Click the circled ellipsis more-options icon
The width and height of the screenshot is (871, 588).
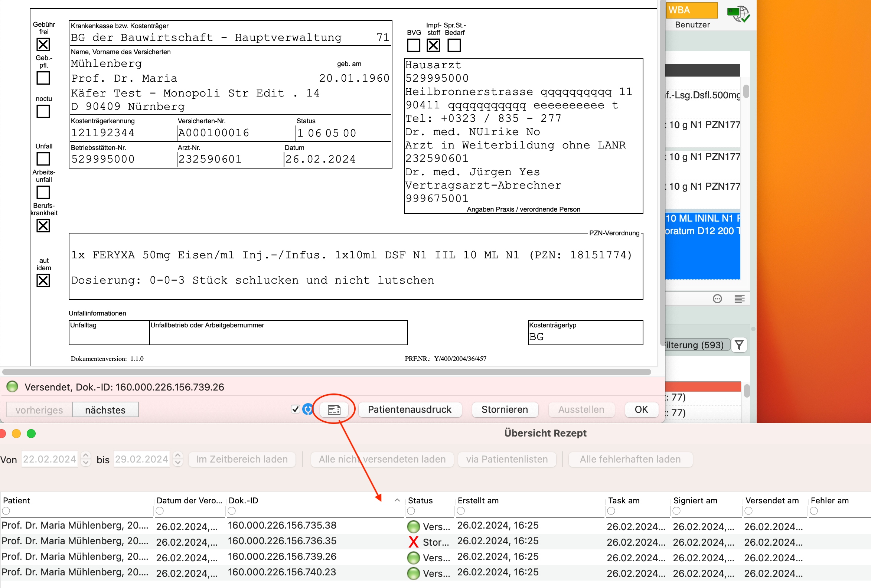coord(717,299)
